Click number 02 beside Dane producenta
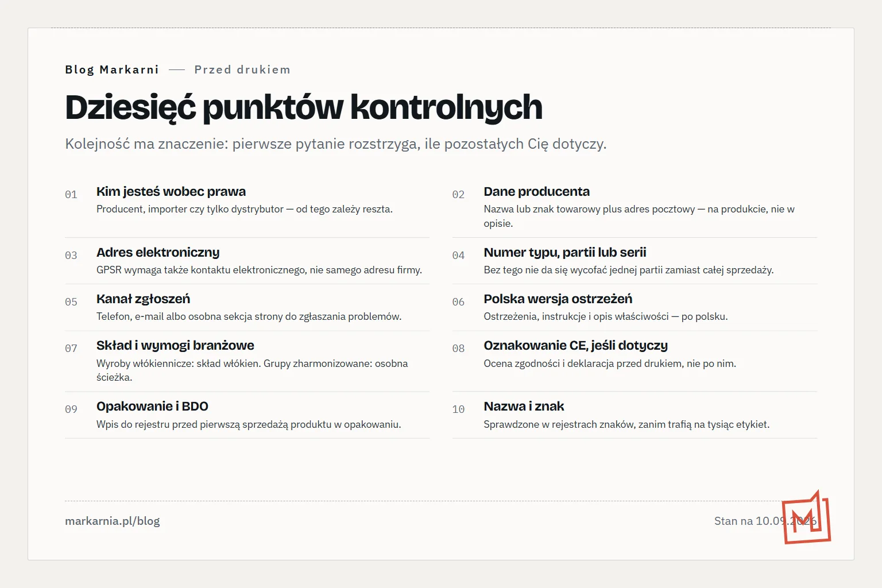This screenshot has height=588, width=882. pos(458,195)
